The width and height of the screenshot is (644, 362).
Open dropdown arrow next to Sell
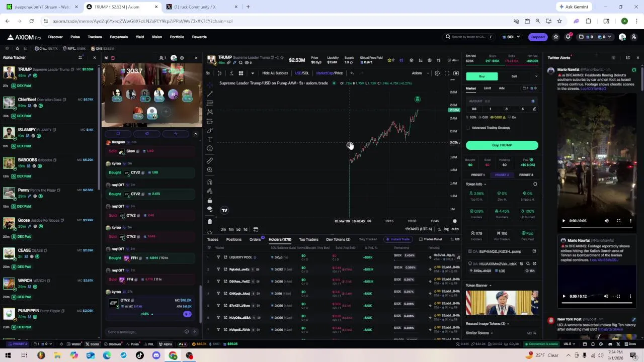coord(536,76)
